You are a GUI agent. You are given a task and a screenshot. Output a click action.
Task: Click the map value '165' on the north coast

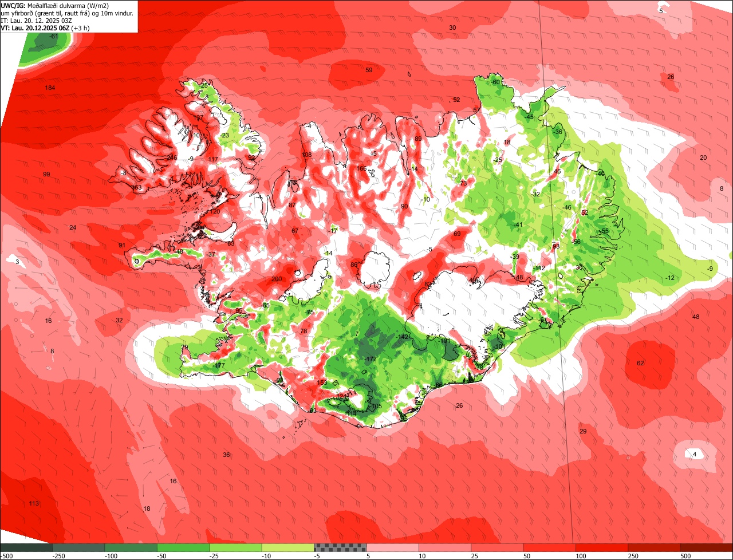click(x=362, y=168)
